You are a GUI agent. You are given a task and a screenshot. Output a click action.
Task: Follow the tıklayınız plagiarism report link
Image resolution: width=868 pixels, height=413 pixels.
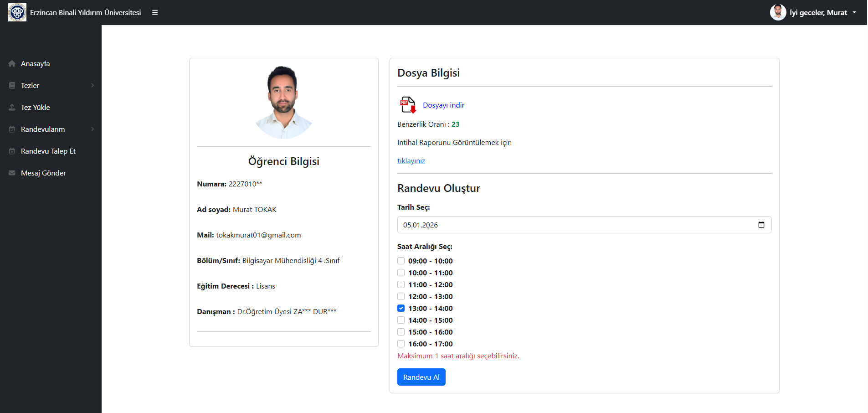coord(411,161)
